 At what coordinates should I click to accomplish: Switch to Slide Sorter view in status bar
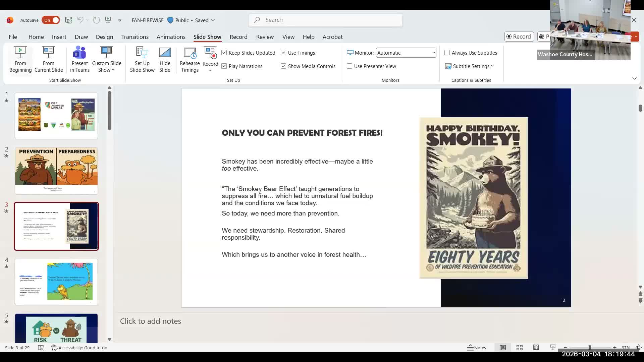click(x=520, y=348)
